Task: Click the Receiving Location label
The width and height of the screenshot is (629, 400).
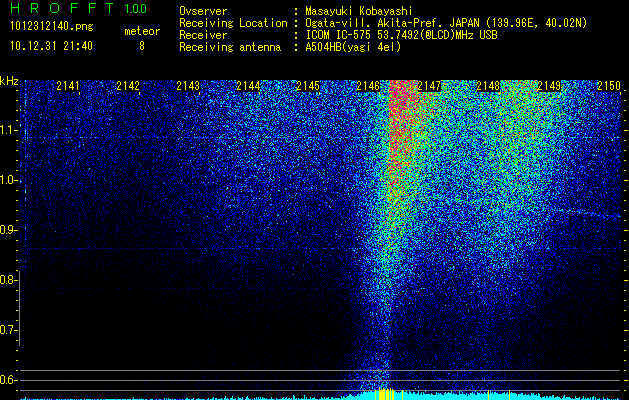Action: tap(233, 23)
